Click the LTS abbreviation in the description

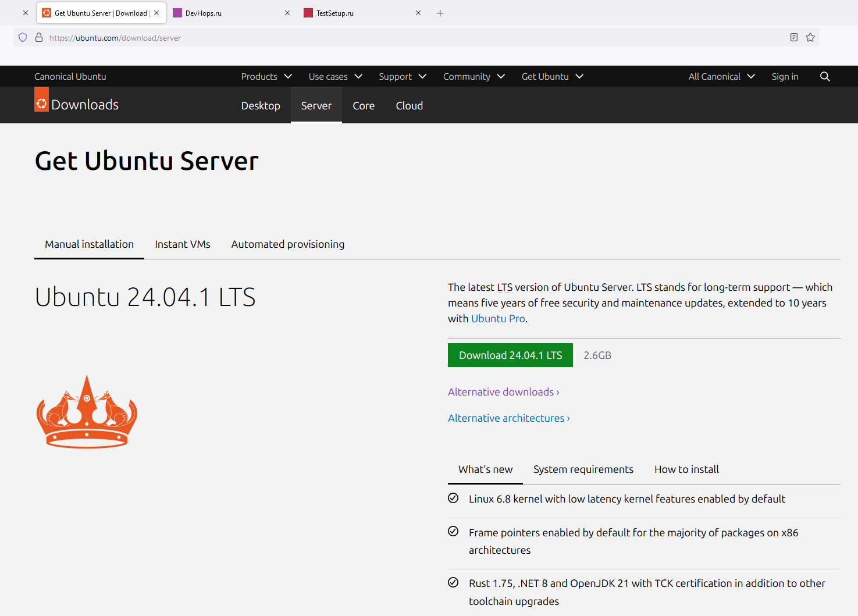(505, 287)
